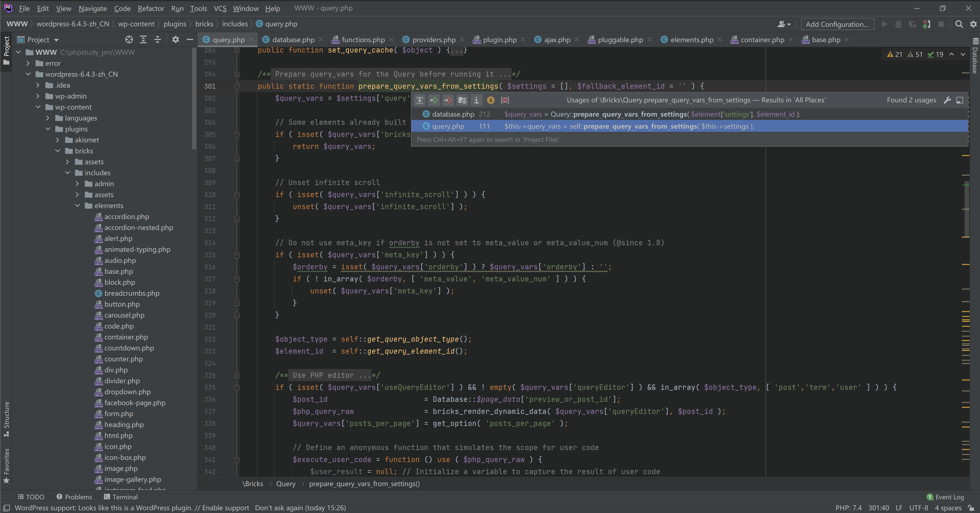Click Collapse All icon in Project panel
980x513 pixels.
[x=158, y=40]
